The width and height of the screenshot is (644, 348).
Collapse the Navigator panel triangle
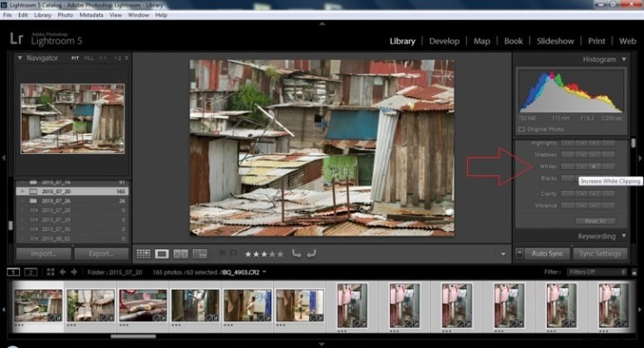pyautogui.click(x=20, y=58)
